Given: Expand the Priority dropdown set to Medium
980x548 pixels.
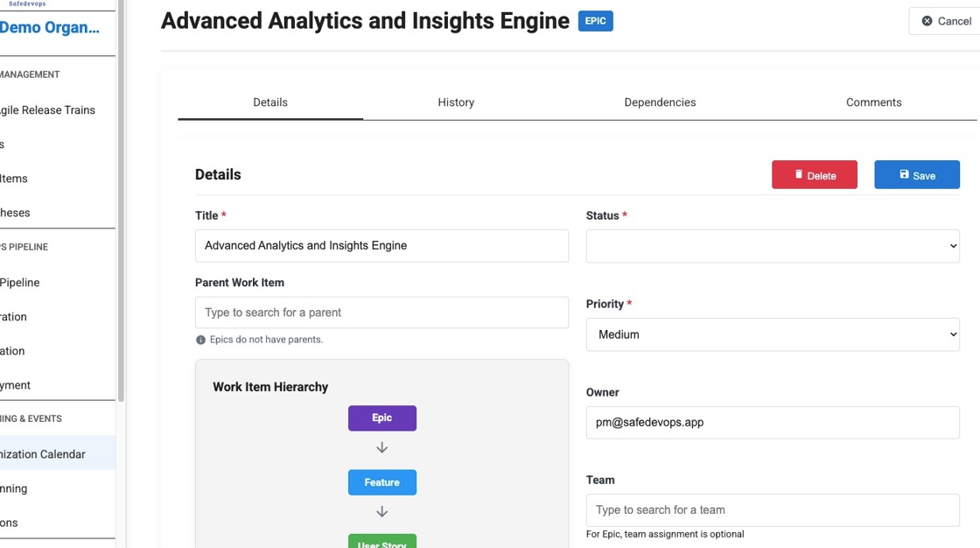Looking at the screenshot, I should pos(772,334).
